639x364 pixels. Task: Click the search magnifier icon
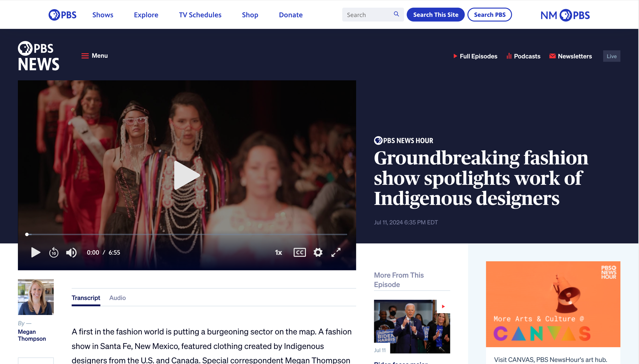coord(396,14)
